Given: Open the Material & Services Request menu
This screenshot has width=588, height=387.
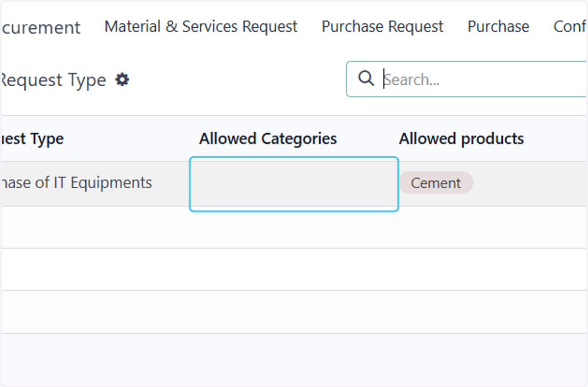Looking at the screenshot, I should click(201, 26).
